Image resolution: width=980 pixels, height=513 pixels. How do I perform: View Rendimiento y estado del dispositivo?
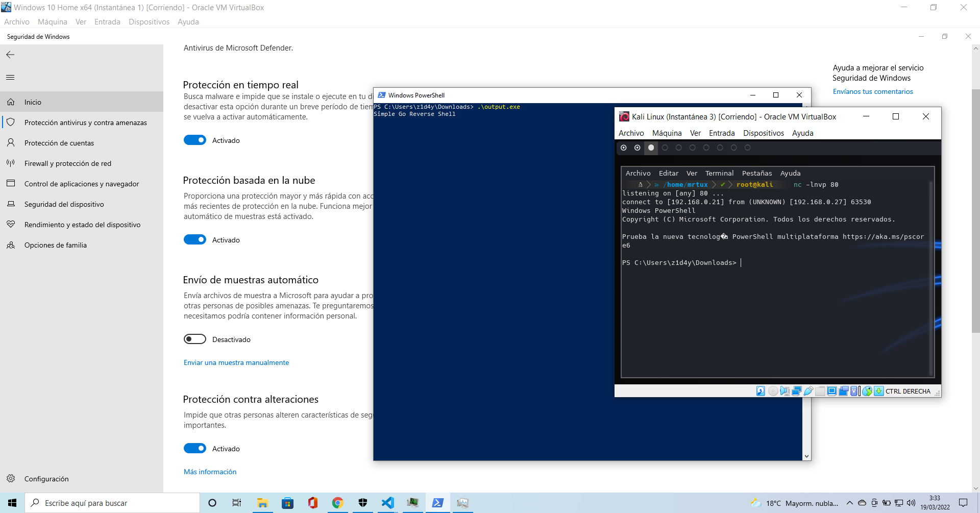[82, 225]
